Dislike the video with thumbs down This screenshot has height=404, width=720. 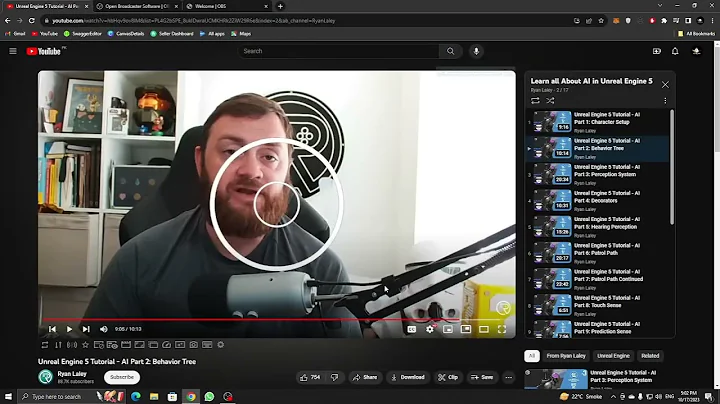(x=335, y=377)
